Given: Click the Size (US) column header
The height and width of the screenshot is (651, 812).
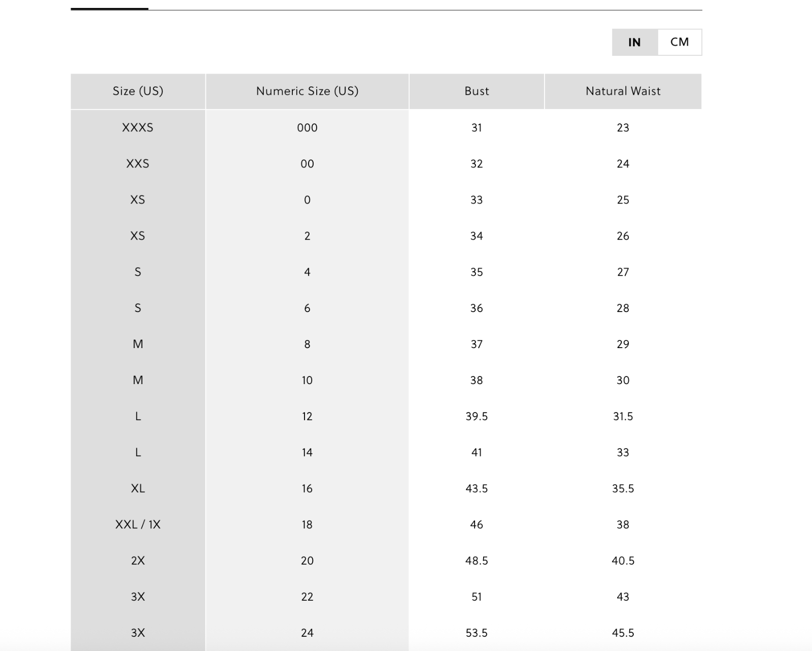Looking at the screenshot, I should [138, 91].
